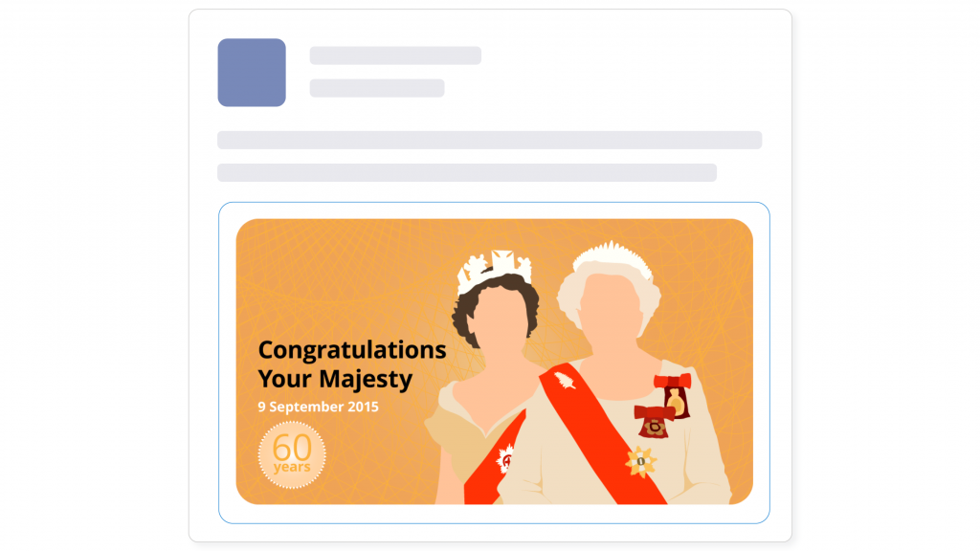Select the second gray post text line
Image resolution: width=980 pixels, height=551 pixels.
[x=467, y=172]
